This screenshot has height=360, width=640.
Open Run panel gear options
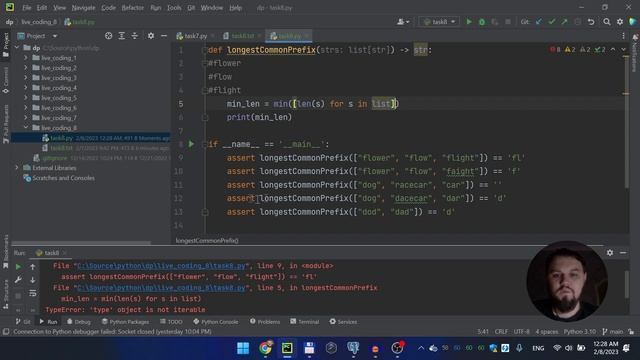[x=610, y=253]
